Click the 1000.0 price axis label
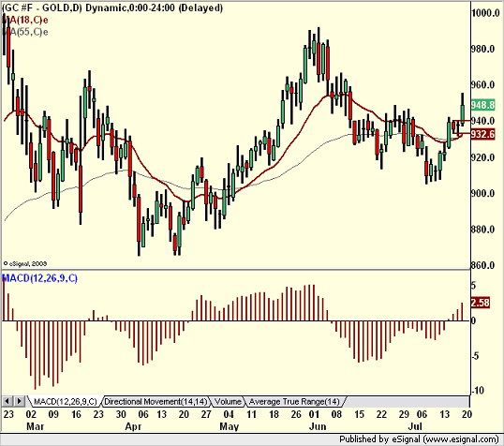 tap(485, 13)
